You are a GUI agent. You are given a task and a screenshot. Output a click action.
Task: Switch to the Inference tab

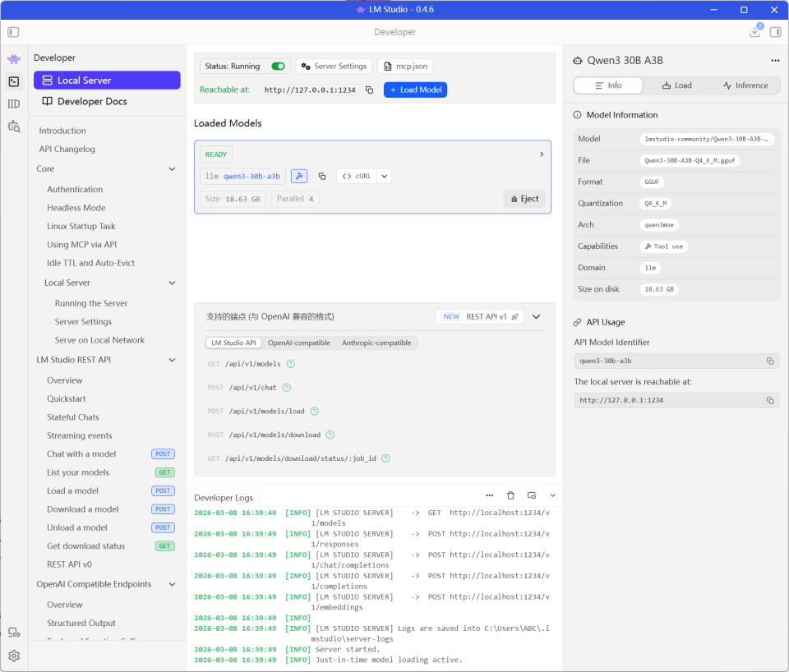(x=745, y=85)
